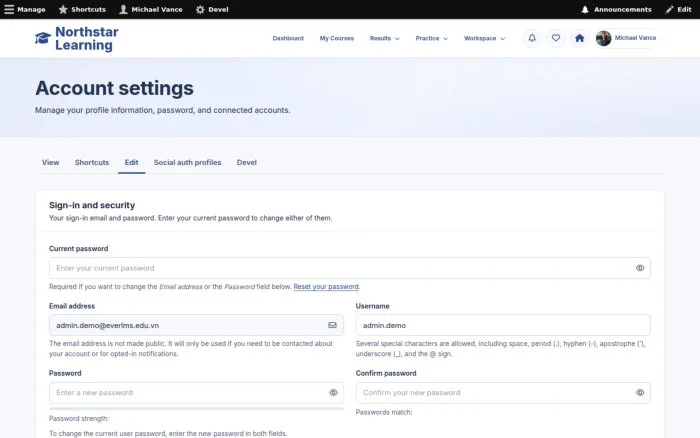Click the Northstar Learning graduation cap logo
The image size is (700, 438).
[43, 38]
